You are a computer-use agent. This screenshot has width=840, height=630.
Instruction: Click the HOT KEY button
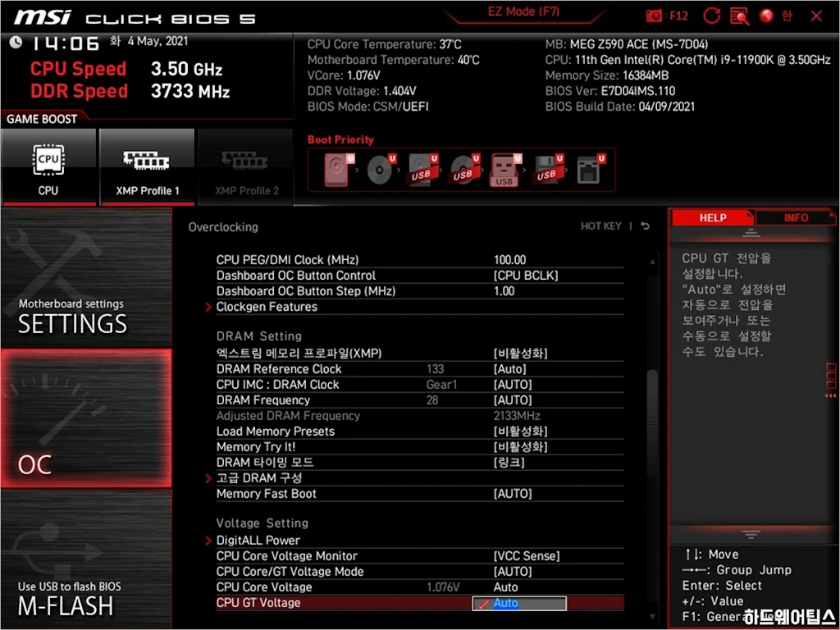pyautogui.click(x=601, y=226)
